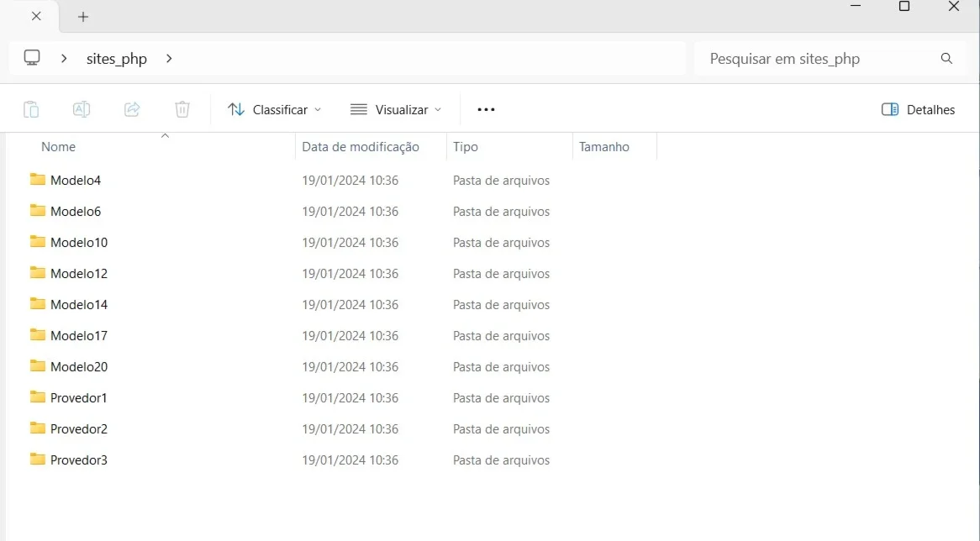Sort by Tamanho column header
The image size is (980, 541).
coord(603,147)
